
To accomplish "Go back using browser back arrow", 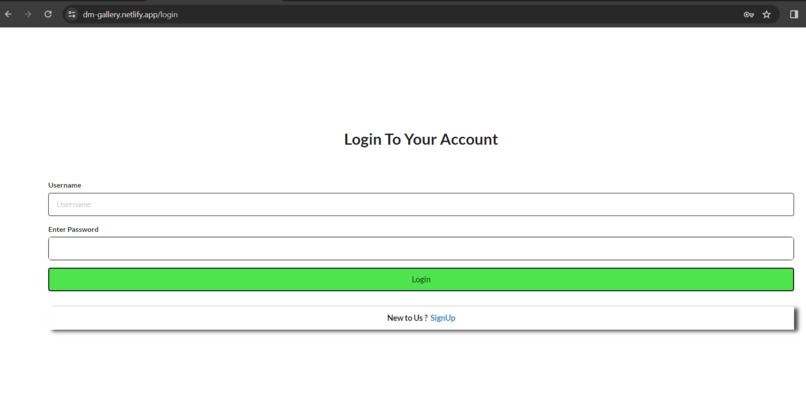I will (x=8, y=14).
